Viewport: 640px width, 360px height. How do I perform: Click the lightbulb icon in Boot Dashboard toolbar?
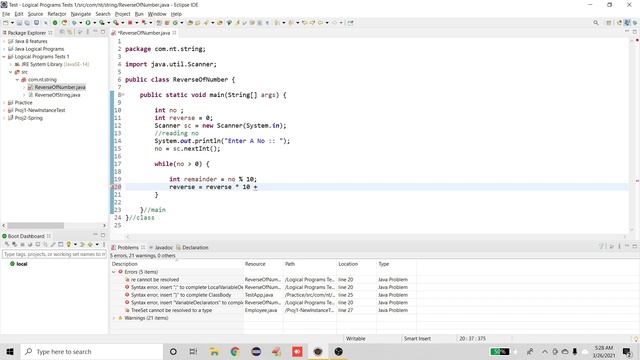(69, 244)
